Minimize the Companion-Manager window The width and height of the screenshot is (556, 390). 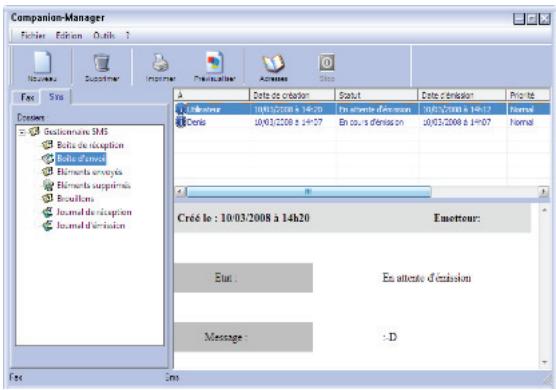[519, 18]
